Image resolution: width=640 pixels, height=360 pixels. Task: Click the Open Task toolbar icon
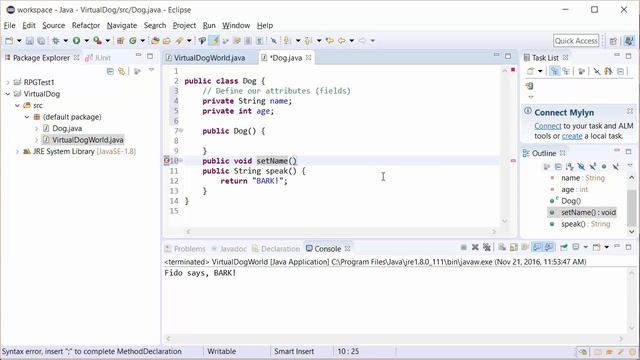pos(167,40)
